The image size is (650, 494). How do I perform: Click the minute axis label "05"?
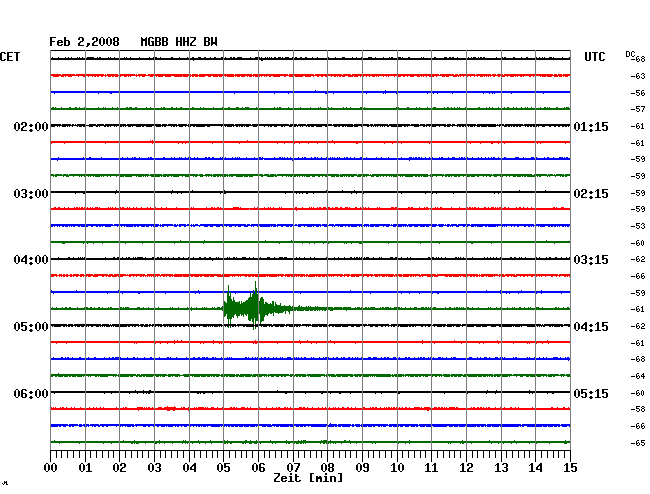tap(223, 468)
